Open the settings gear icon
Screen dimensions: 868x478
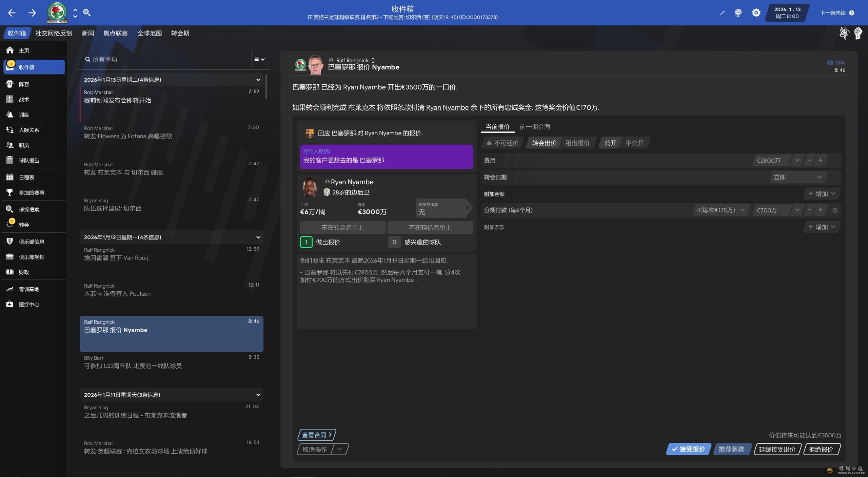point(756,13)
